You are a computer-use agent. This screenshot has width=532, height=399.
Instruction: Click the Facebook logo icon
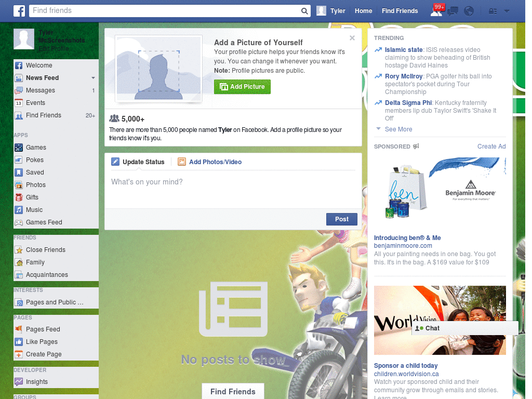[x=19, y=11]
